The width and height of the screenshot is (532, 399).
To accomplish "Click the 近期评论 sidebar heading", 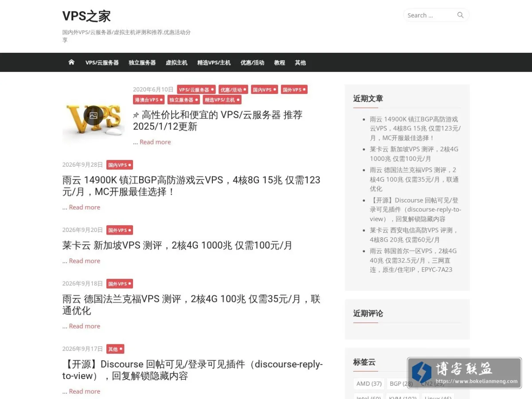I will click(x=368, y=313).
